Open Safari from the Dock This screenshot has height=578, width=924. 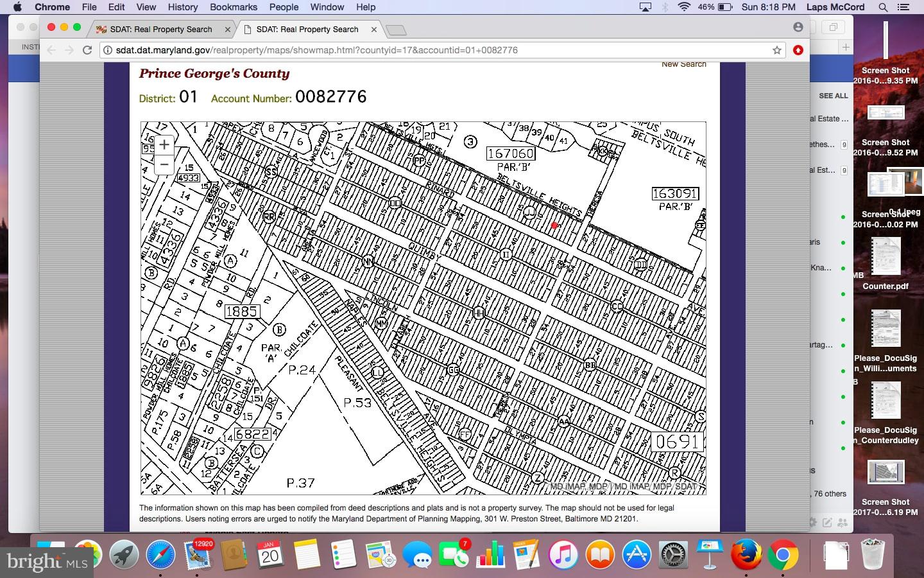click(160, 555)
